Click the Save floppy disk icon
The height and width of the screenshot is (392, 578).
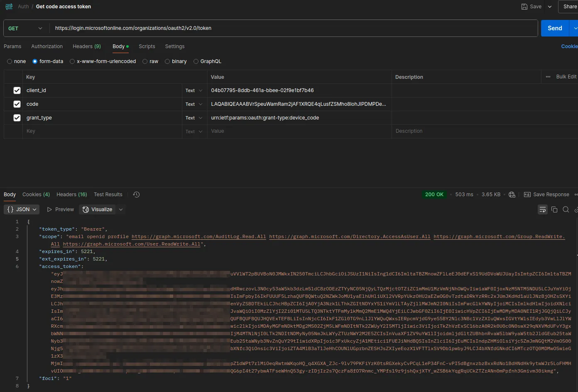point(524,7)
